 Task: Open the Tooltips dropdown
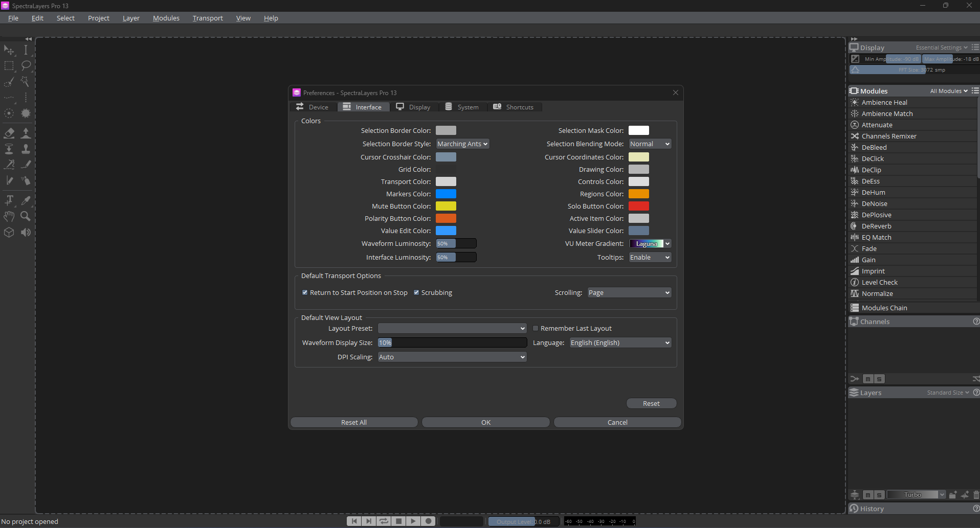click(x=650, y=258)
